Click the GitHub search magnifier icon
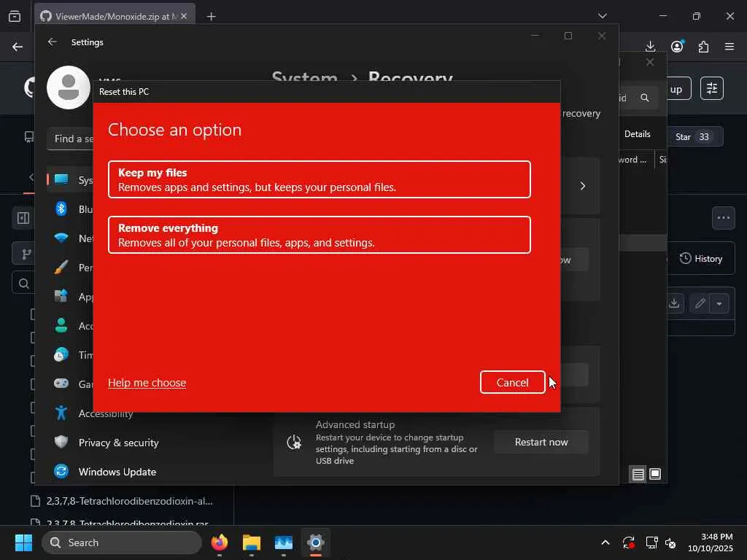Viewport: 747px width, 560px height. (x=645, y=98)
